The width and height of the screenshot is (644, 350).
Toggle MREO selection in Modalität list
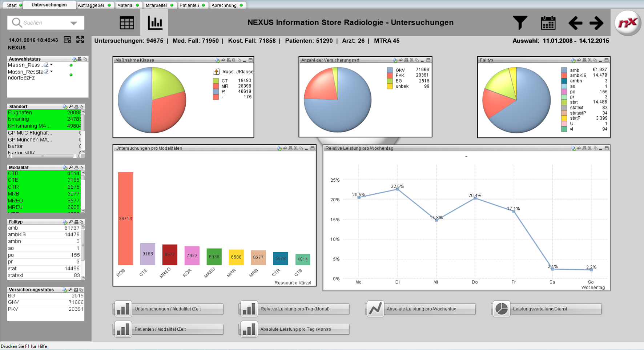(44, 201)
